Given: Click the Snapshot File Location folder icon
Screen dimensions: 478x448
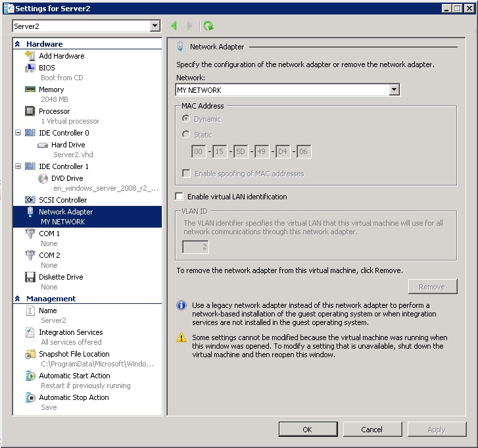Looking at the screenshot, I should 30,354.
